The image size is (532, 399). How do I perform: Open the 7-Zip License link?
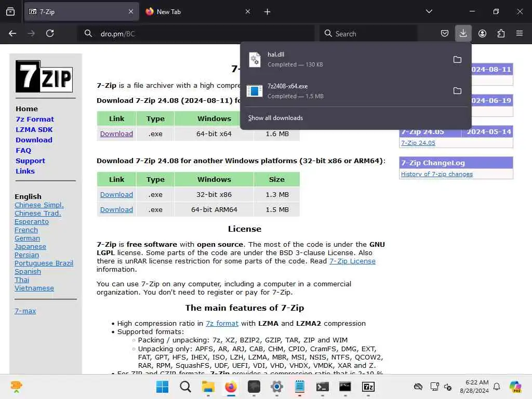coord(352,261)
